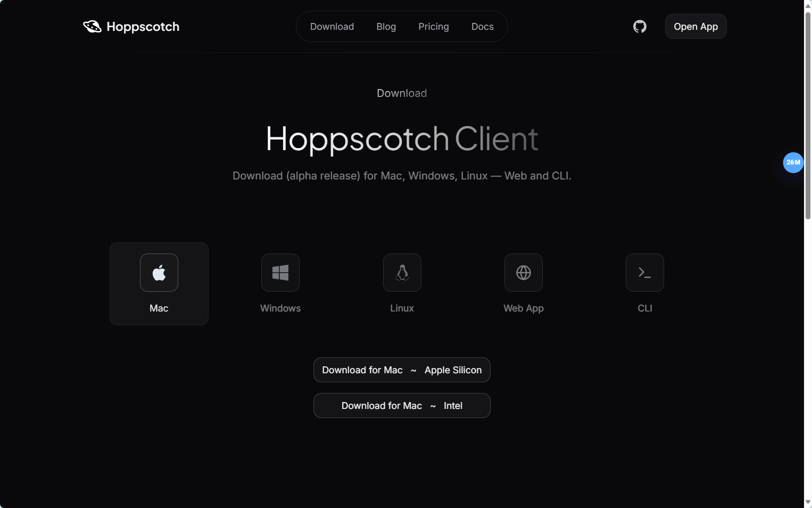
Task: Open the Docs nav item
Action: pyautogui.click(x=483, y=27)
